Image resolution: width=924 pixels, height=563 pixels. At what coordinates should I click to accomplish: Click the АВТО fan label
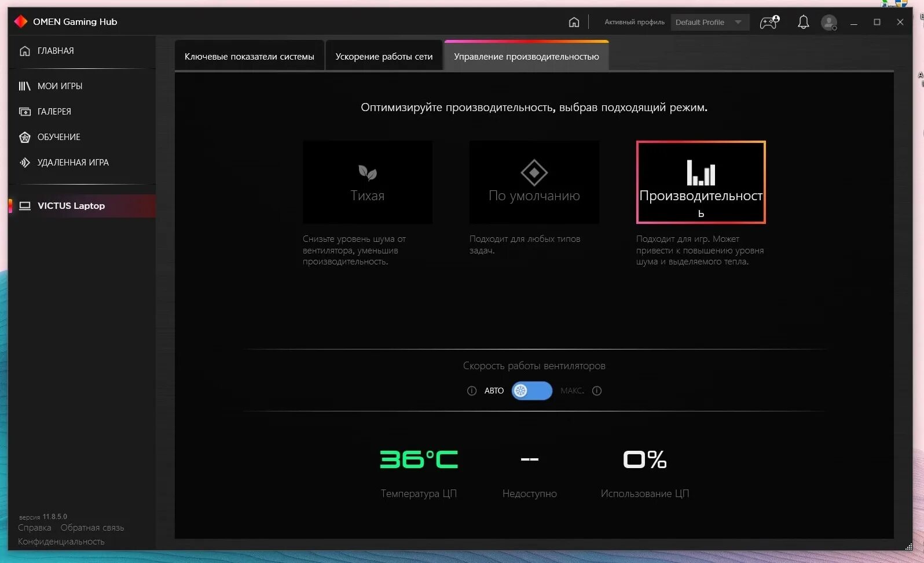pyautogui.click(x=494, y=391)
